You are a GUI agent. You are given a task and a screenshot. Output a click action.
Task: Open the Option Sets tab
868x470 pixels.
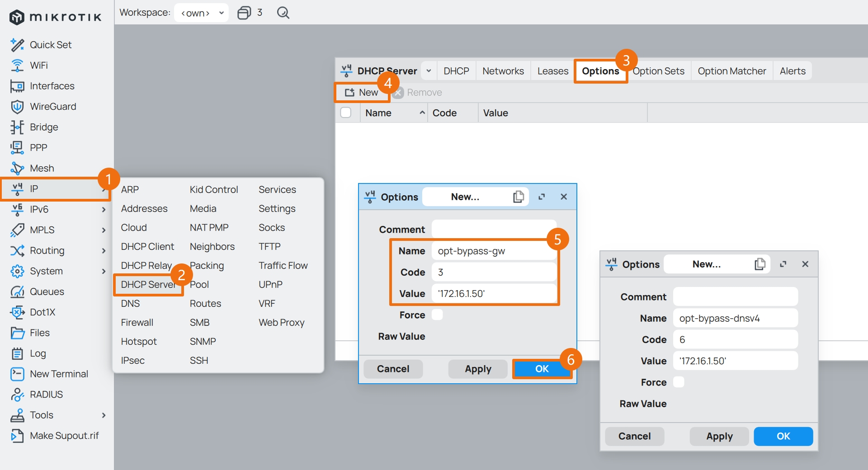point(659,71)
